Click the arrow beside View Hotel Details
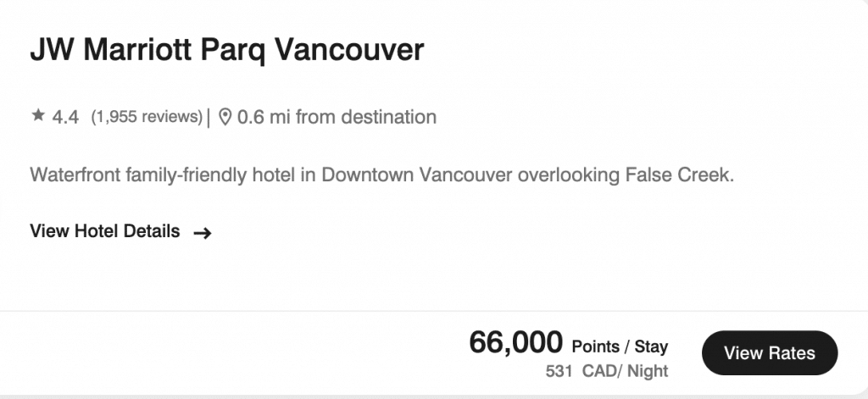 click(x=202, y=232)
